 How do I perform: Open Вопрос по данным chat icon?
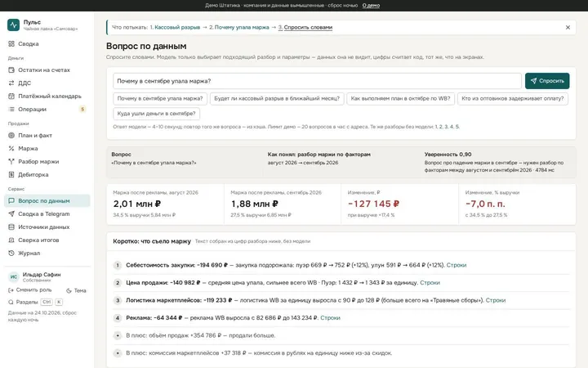(11, 201)
